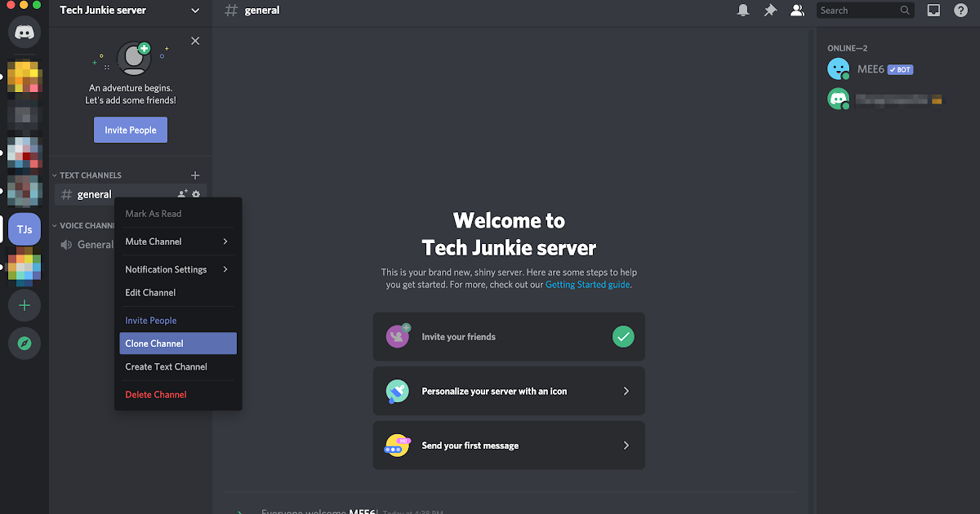Expand Mute Channel submenu arrow
The image size is (980, 514).
tap(225, 241)
